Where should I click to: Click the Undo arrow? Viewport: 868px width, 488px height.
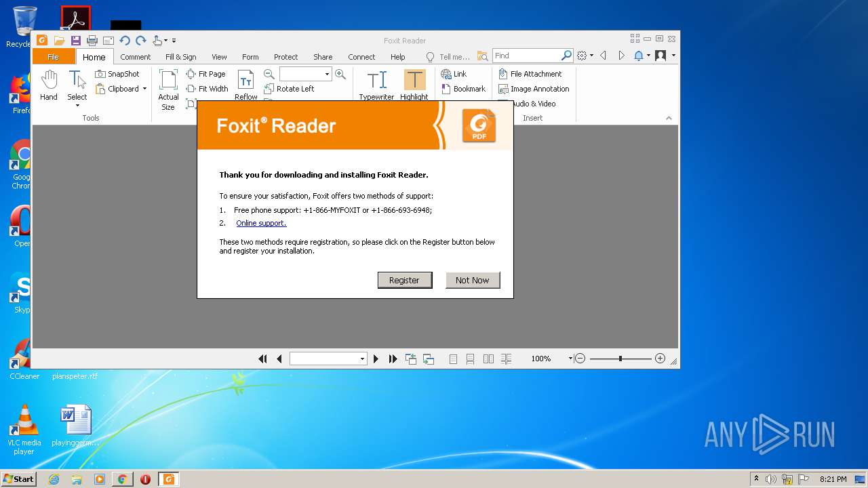125,41
